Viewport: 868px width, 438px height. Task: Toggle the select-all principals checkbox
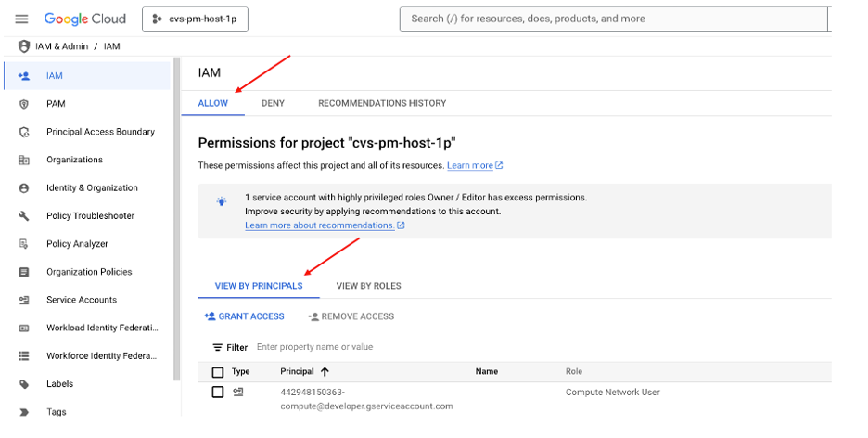coord(218,372)
